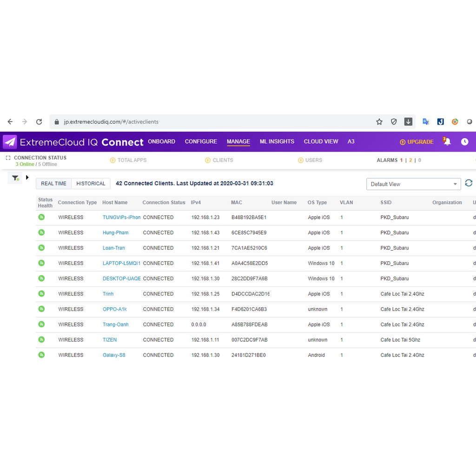This screenshot has height=476, width=476.
Task: Go to ML INSIGHTS tab
Action: pos(277,141)
